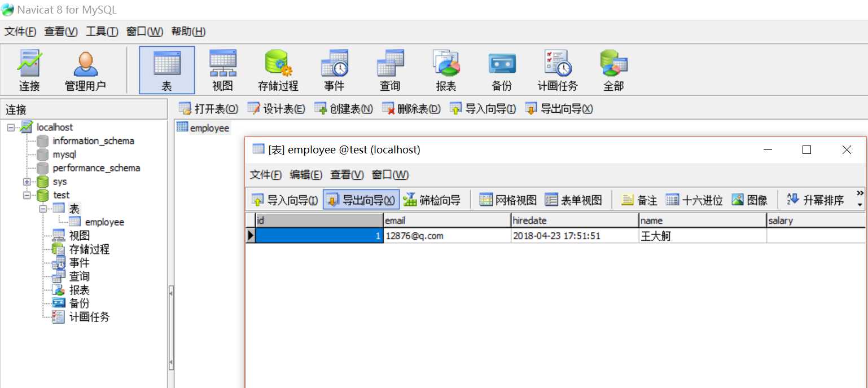Image resolution: width=868 pixels, height=388 pixels.
Task: Click the name column header
Action: tap(703, 221)
